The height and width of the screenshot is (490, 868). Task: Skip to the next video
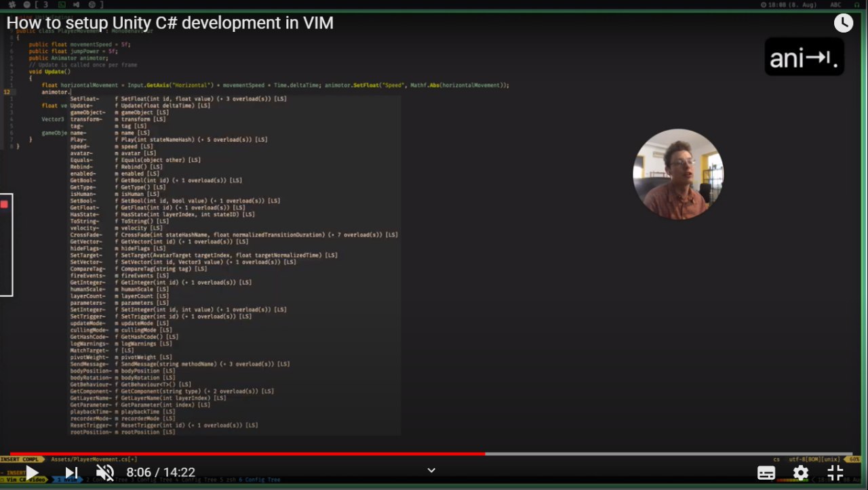click(71, 472)
